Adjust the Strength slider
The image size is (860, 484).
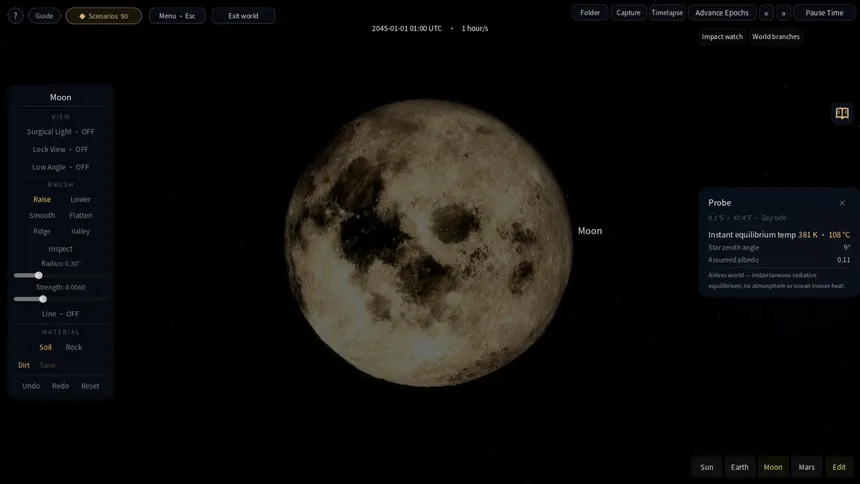(x=60, y=299)
